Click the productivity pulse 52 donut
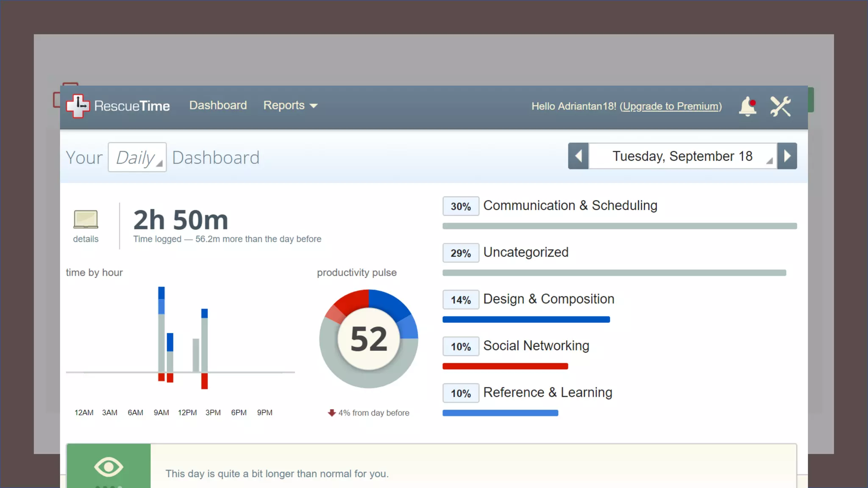868x488 pixels. pyautogui.click(x=368, y=339)
